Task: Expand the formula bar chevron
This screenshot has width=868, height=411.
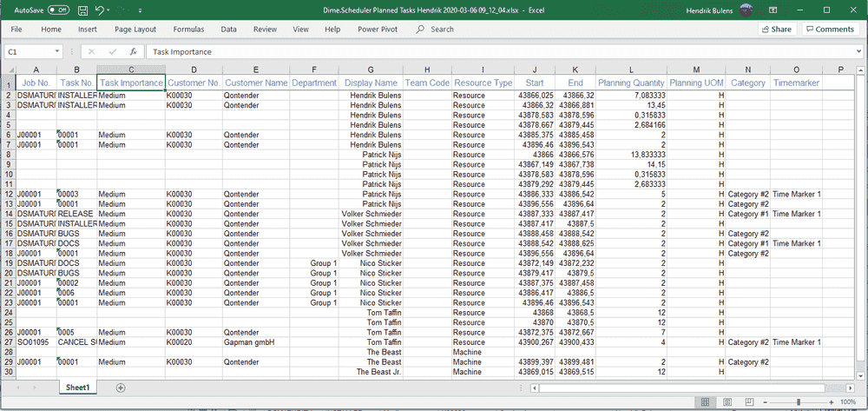Action: 858,51
